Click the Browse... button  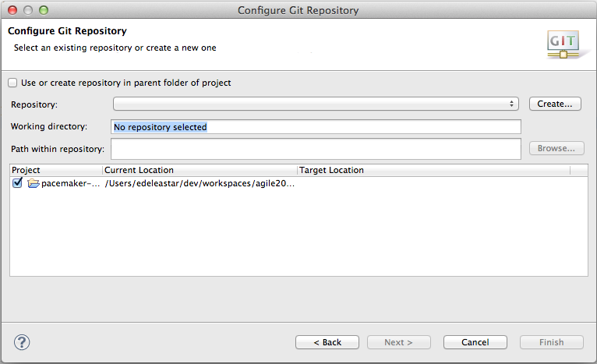(x=556, y=148)
